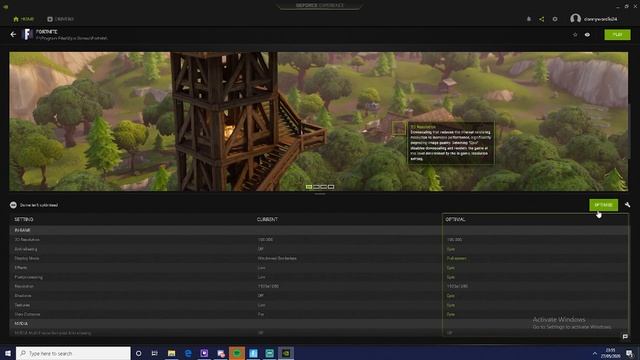Click the game screenshot preview image
640x360 pixels.
coord(318,121)
